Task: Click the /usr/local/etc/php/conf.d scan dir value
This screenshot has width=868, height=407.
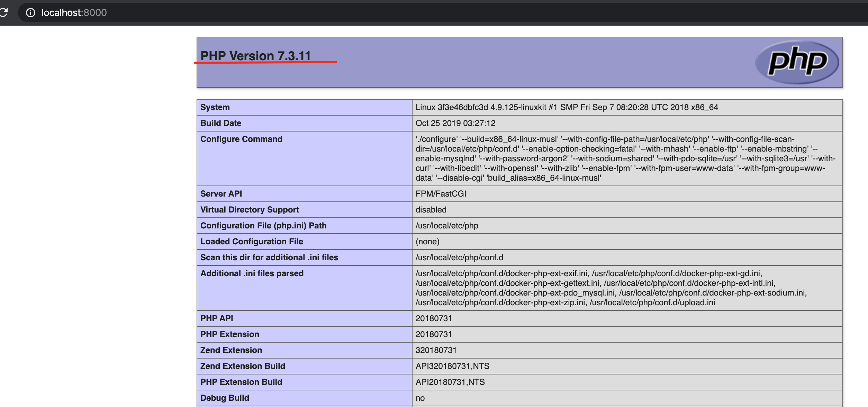Action: pos(459,257)
